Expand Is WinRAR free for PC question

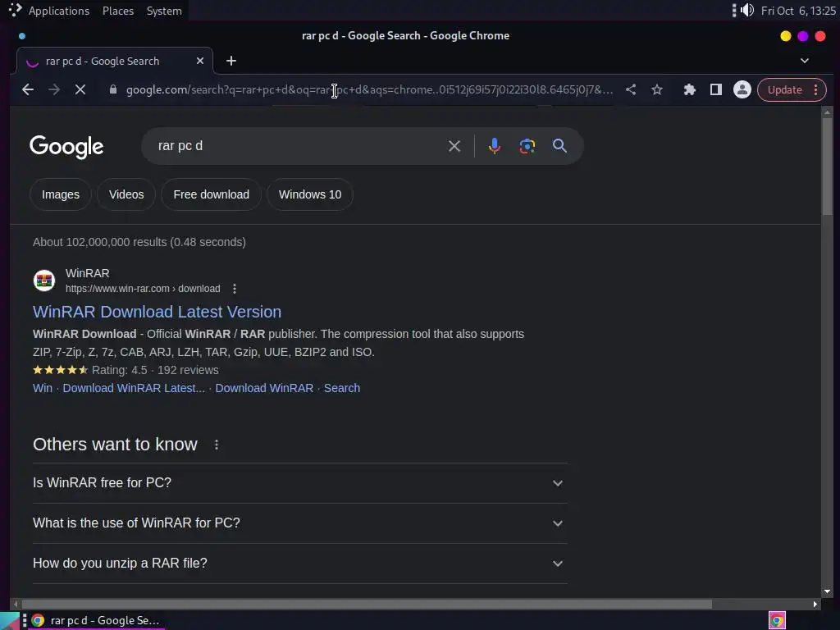tap(300, 483)
